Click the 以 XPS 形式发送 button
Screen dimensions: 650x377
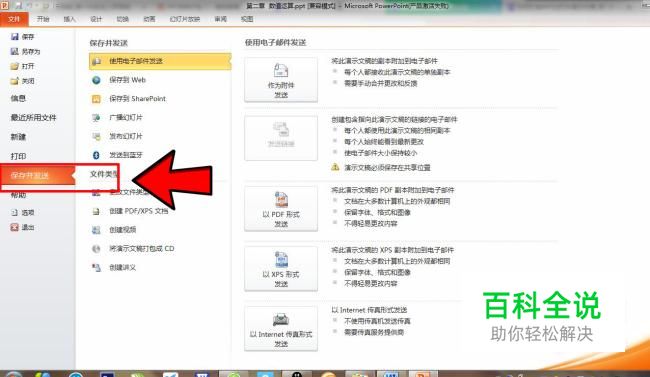(x=281, y=269)
